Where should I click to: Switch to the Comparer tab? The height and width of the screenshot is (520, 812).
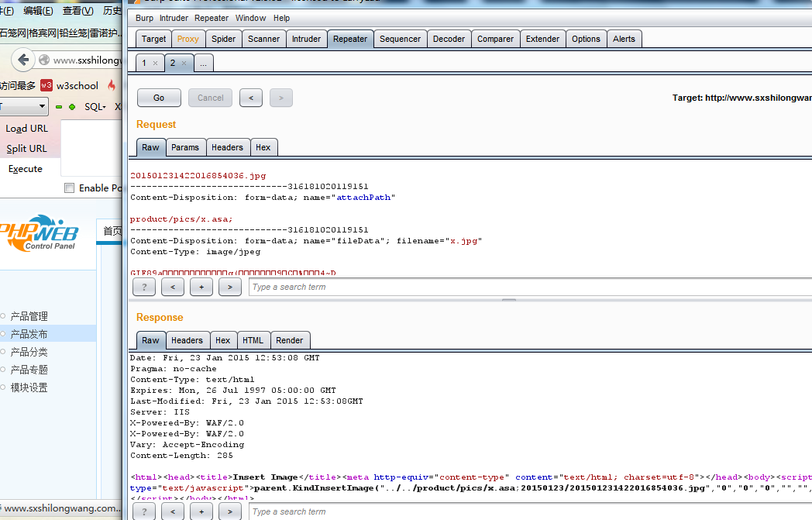(x=496, y=39)
